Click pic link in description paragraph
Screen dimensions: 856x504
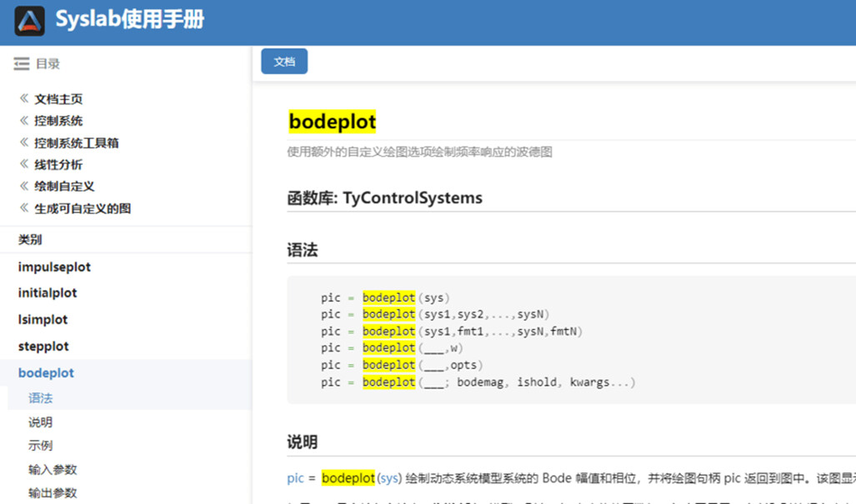(x=295, y=478)
